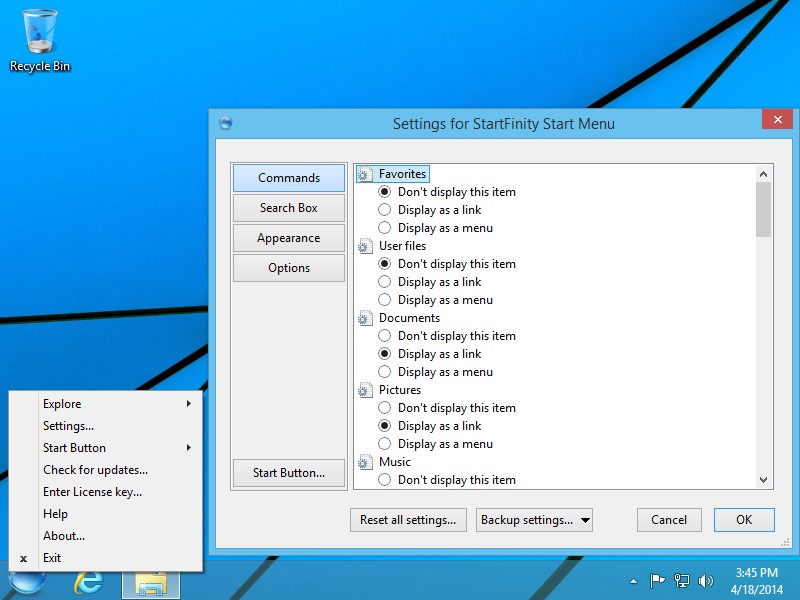The width and height of the screenshot is (800, 600).
Task: Click the scrollbar down arrow
Action: pyautogui.click(x=763, y=480)
